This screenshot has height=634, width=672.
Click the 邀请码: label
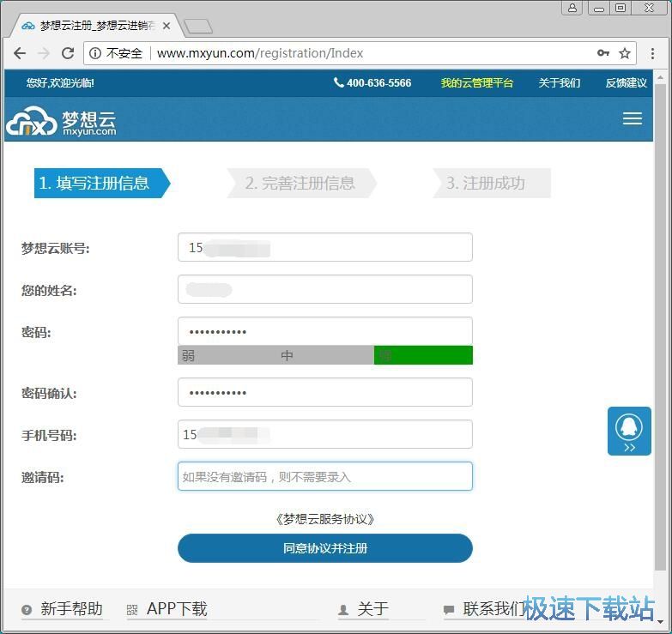42,477
